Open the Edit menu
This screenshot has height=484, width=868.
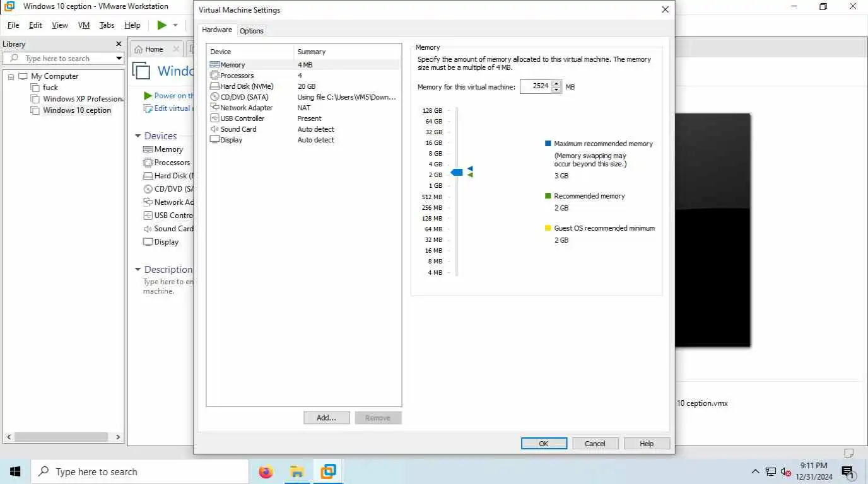[x=35, y=25]
